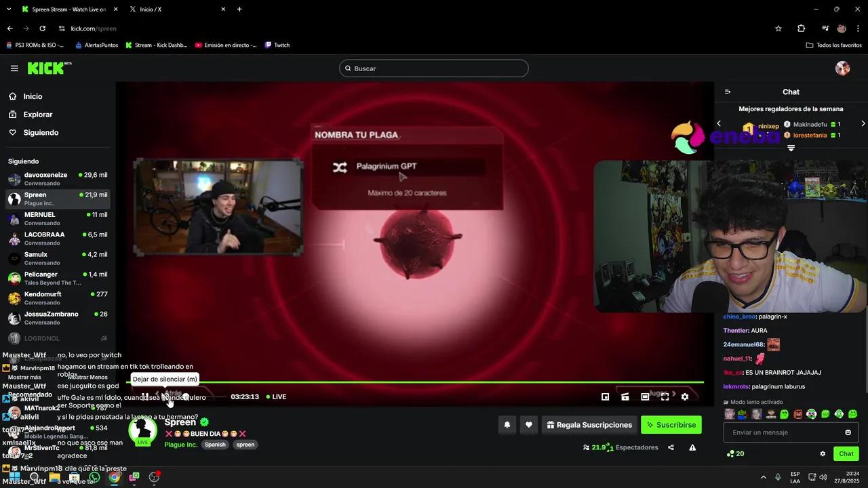Open Todos los favoritos folder
868x488 pixels.
pos(834,45)
